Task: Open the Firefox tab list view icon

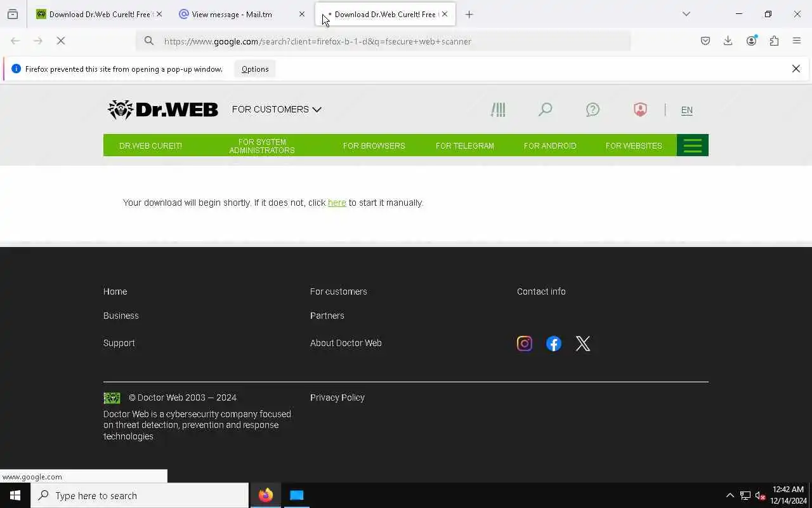Action: click(x=13, y=14)
